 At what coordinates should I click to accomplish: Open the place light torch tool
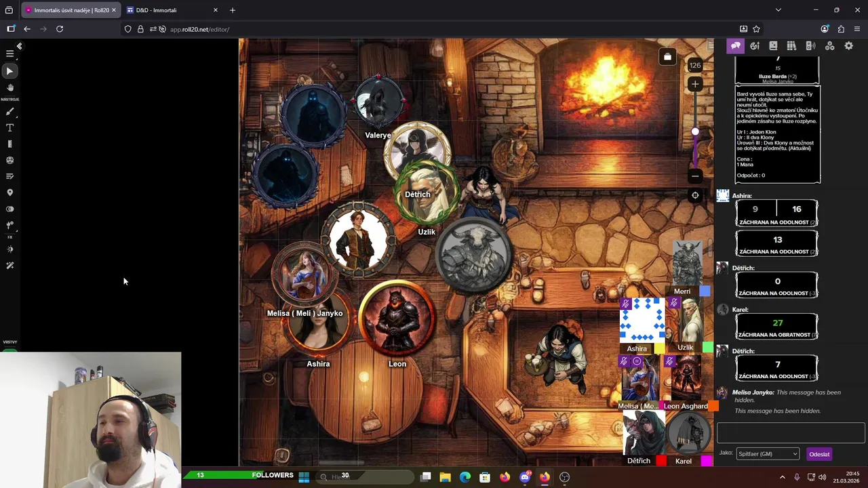tap(9, 225)
